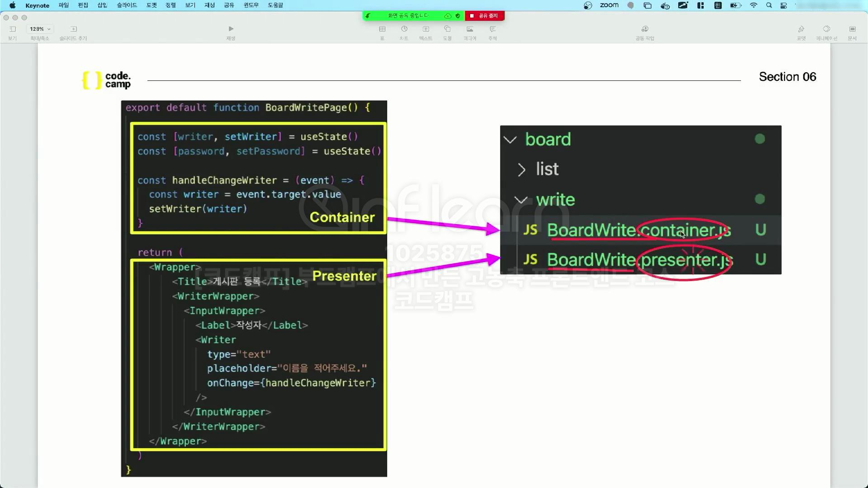
Task: Add a comment with 주석 icon
Action: [x=492, y=29]
